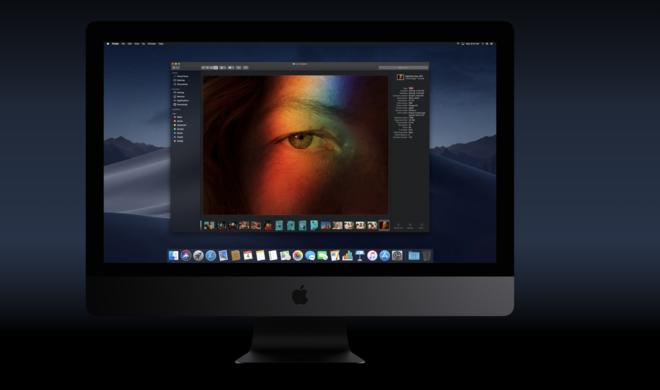This screenshot has height=390, width=660.
Task: Open the Trash in the Dock
Action: (427, 255)
